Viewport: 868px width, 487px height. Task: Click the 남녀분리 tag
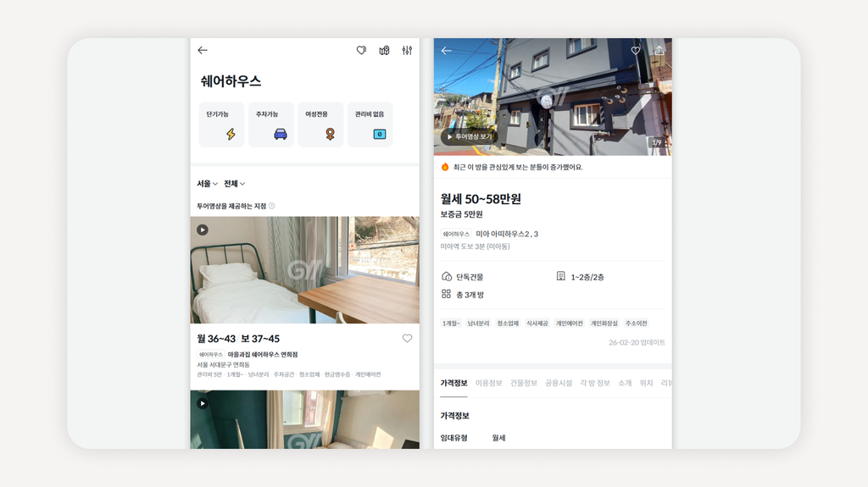click(x=478, y=324)
